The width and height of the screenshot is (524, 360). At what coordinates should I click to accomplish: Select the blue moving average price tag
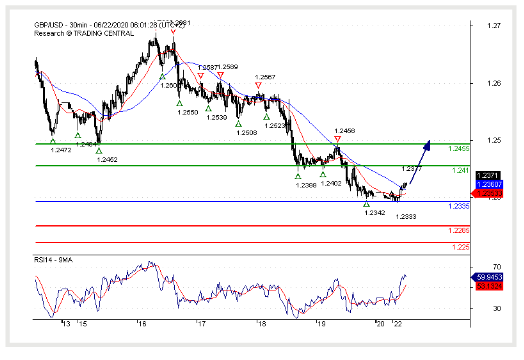pos(489,184)
